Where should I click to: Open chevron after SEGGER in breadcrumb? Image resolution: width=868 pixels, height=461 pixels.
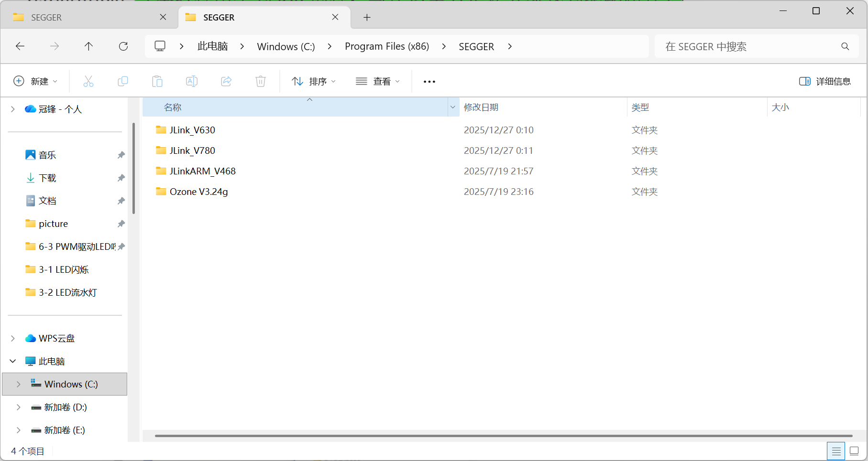(510, 46)
